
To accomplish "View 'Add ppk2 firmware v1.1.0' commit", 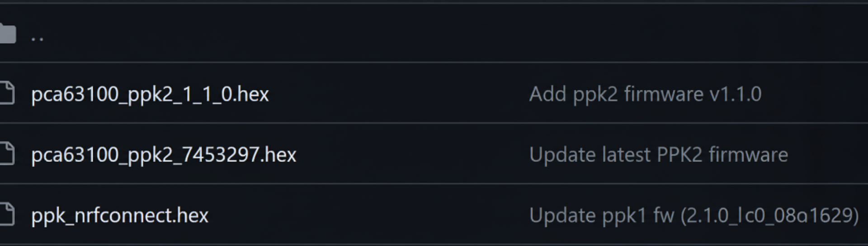I will coord(645,95).
